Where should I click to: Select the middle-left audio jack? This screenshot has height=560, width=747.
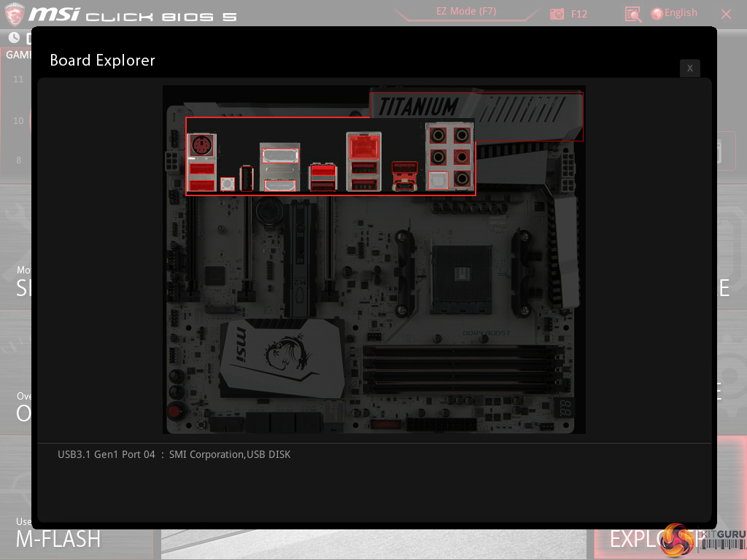pyautogui.click(x=438, y=157)
